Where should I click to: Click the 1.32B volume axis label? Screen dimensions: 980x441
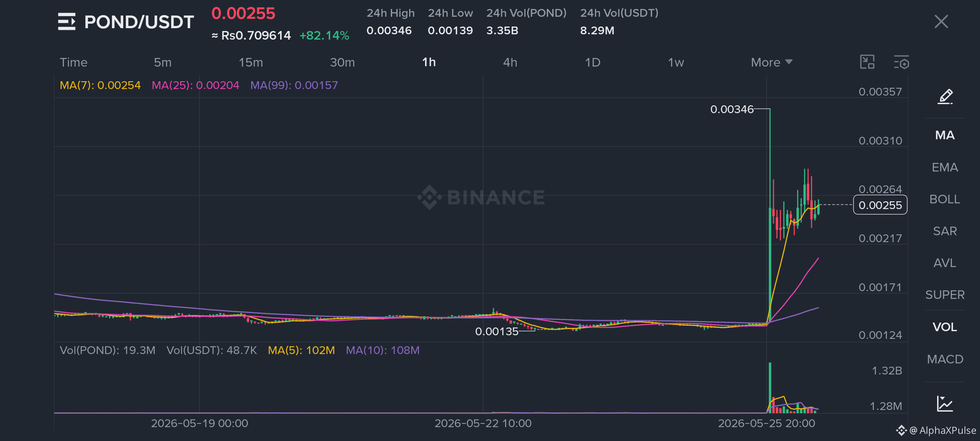pos(887,371)
